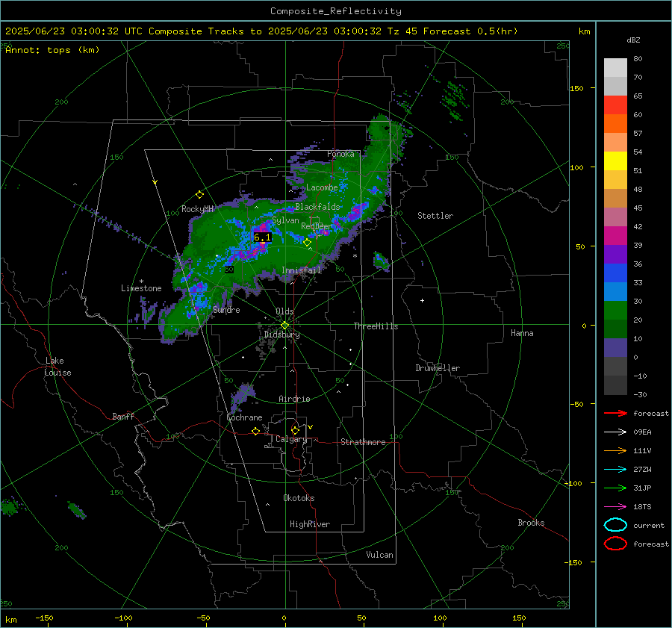Select the purple 36-39 dBZ swatch

615,255
